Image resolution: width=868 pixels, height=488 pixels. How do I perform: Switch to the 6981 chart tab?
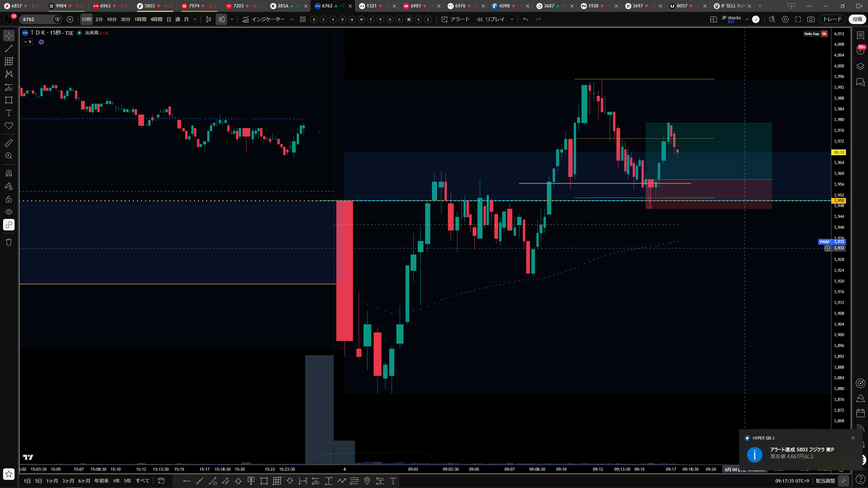point(416,6)
